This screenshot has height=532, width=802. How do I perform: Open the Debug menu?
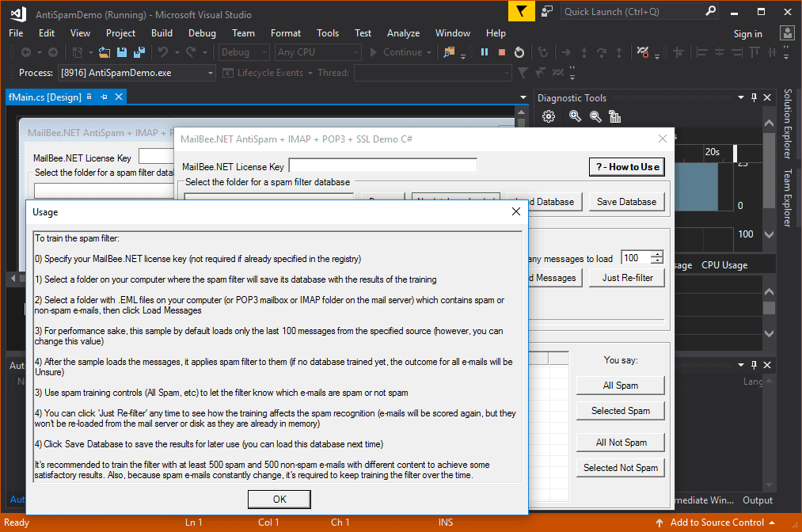coord(202,33)
